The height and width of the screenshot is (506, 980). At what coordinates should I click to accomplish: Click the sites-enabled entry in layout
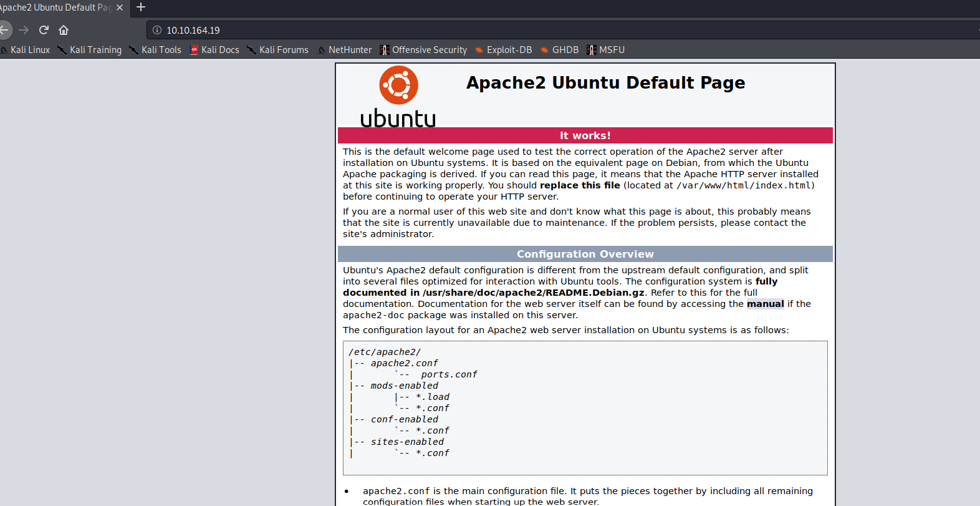407,442
